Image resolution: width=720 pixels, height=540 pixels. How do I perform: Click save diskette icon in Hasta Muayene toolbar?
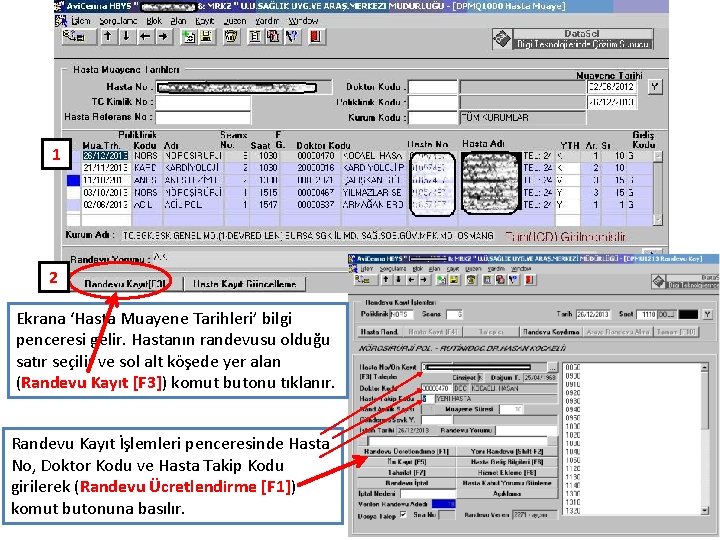[207, 37]
